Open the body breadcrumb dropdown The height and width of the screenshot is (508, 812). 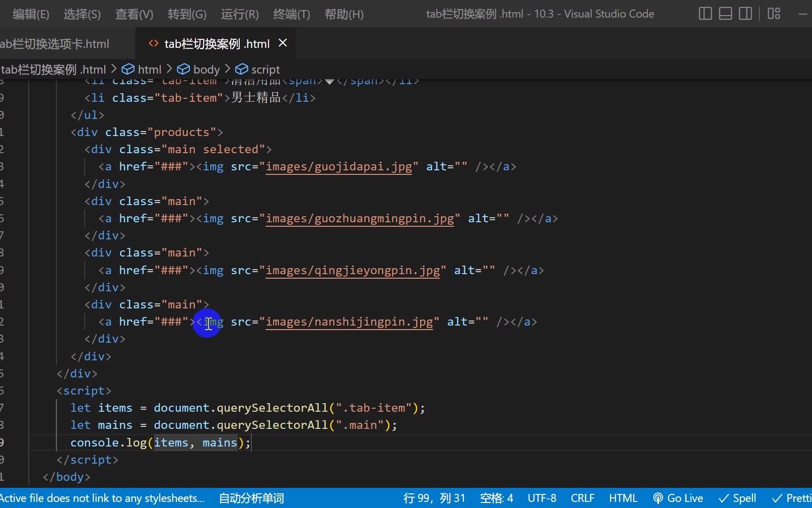pos(207,70)
